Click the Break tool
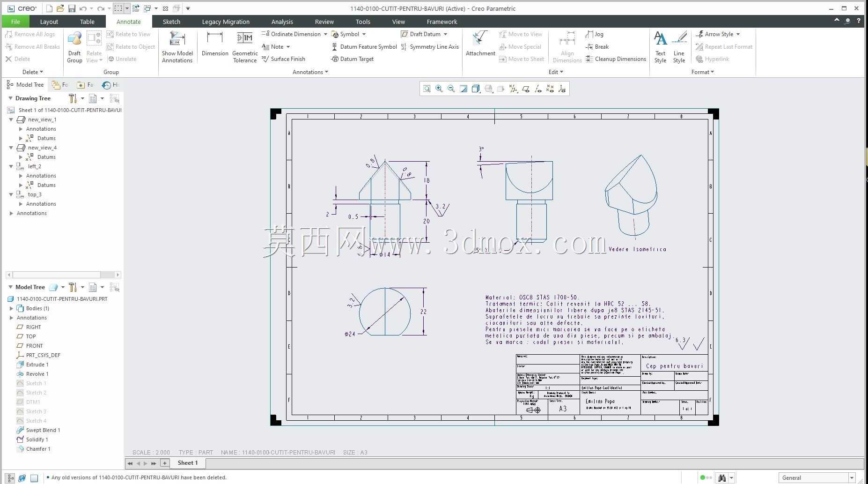Screen dimensions: 868x484 (597, 47)
